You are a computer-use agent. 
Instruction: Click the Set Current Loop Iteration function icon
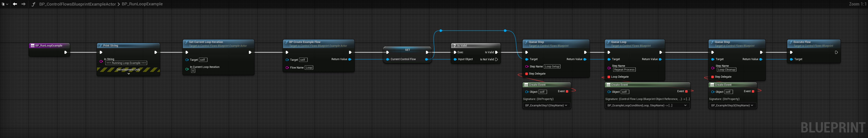coord(186,42)
